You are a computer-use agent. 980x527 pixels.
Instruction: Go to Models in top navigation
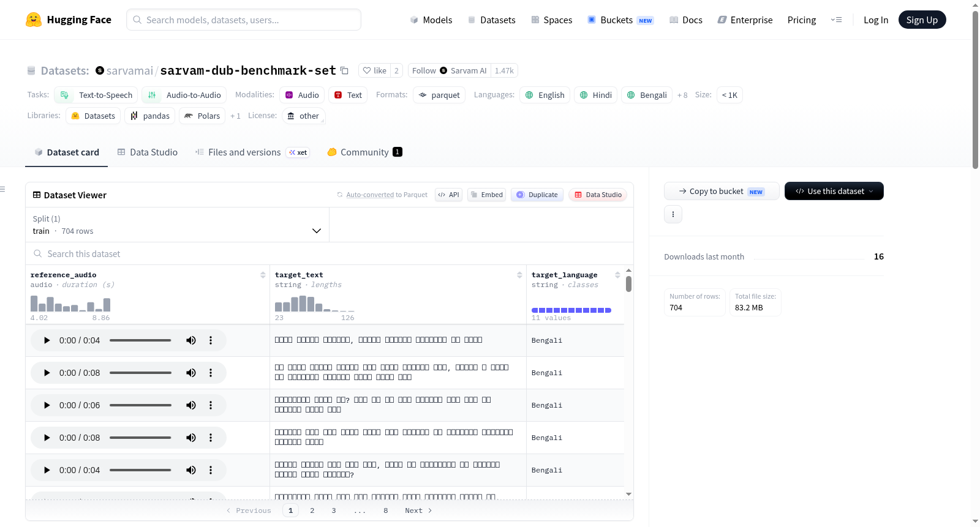(x=431, y=20)
